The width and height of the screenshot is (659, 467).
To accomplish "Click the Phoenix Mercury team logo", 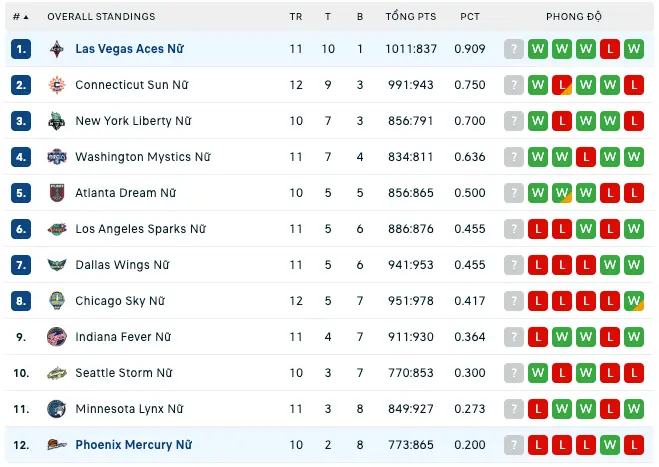I will 56,445.
